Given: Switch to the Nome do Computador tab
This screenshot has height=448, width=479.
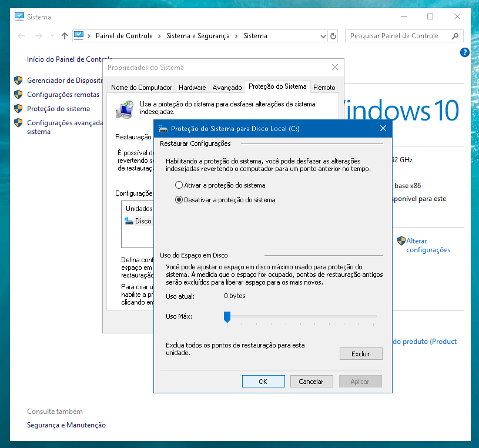Looking at the screenshot, I should tap(142, 88).
